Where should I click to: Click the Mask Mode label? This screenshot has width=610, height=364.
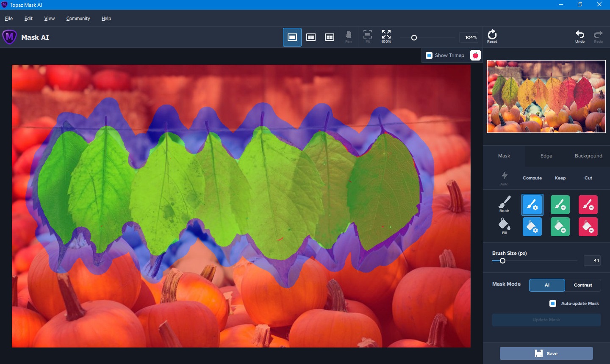point(506,284)
